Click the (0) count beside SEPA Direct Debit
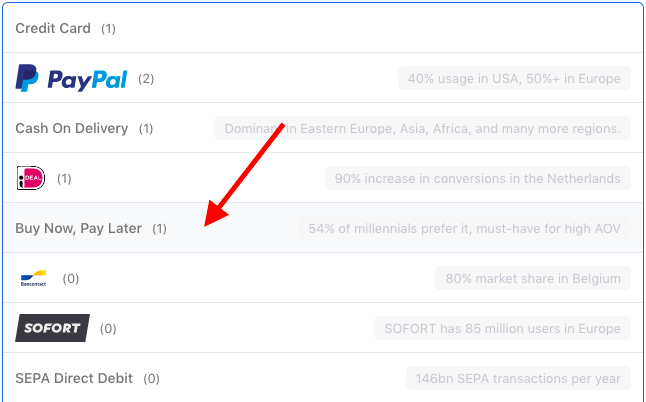This screenshot has height=402, width=646. [151, 379]
